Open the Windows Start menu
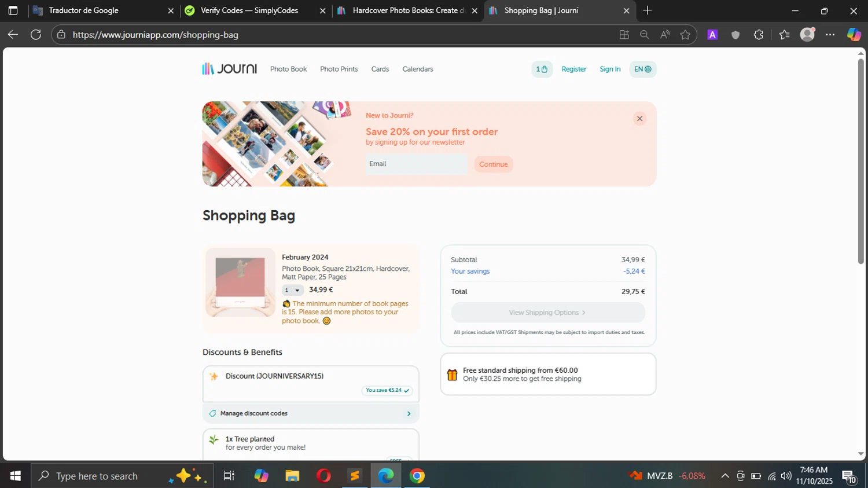 pyautogui.click(x=16, y=476)
